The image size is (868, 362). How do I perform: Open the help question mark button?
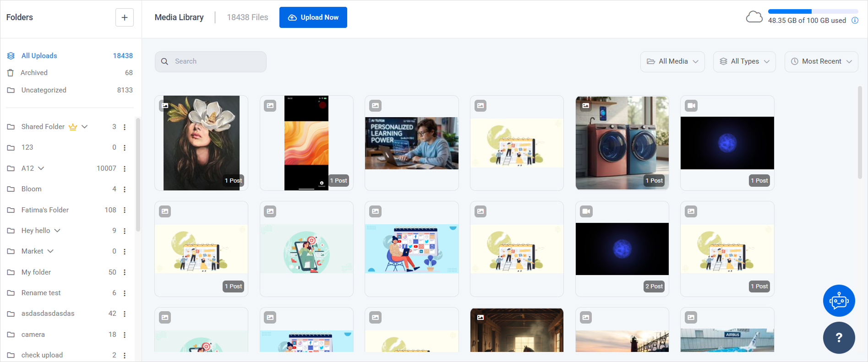pos(839,338)
